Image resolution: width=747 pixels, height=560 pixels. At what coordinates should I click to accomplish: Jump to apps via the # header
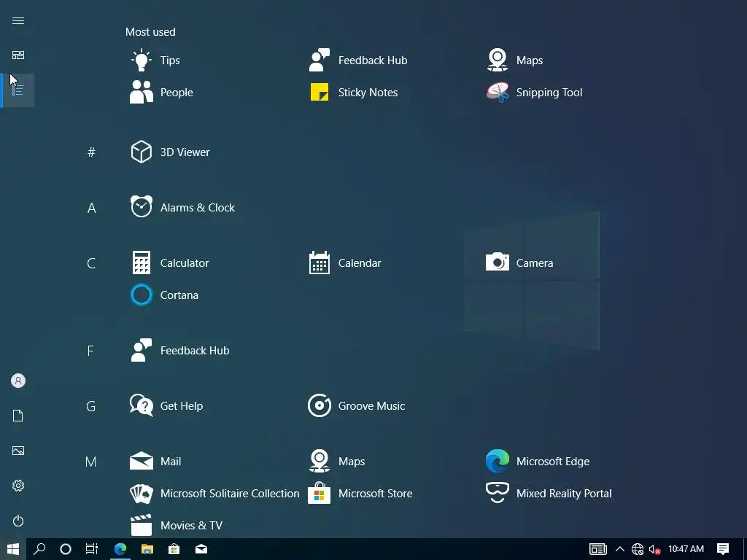pyautogui.click(x=91, y=152)
